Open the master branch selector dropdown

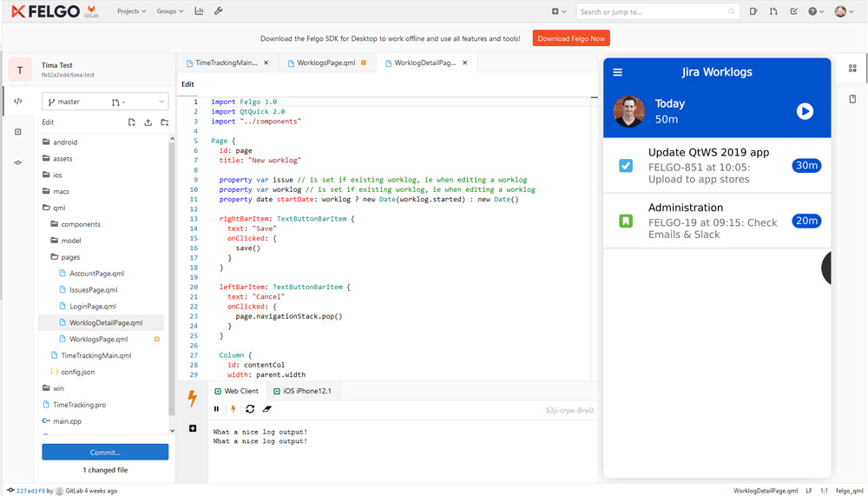pyautogui.click(x=105, y=102)
